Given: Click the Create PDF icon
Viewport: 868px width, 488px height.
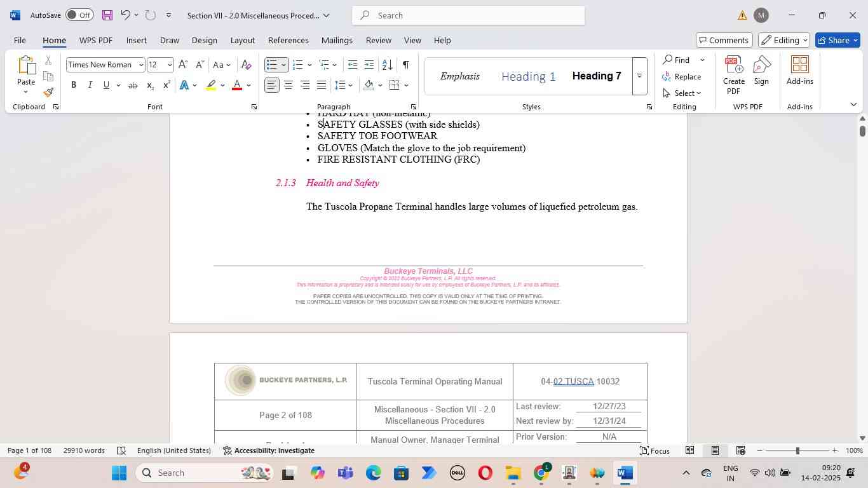Looking at the screenshot, I should click(x=734, y=75).
